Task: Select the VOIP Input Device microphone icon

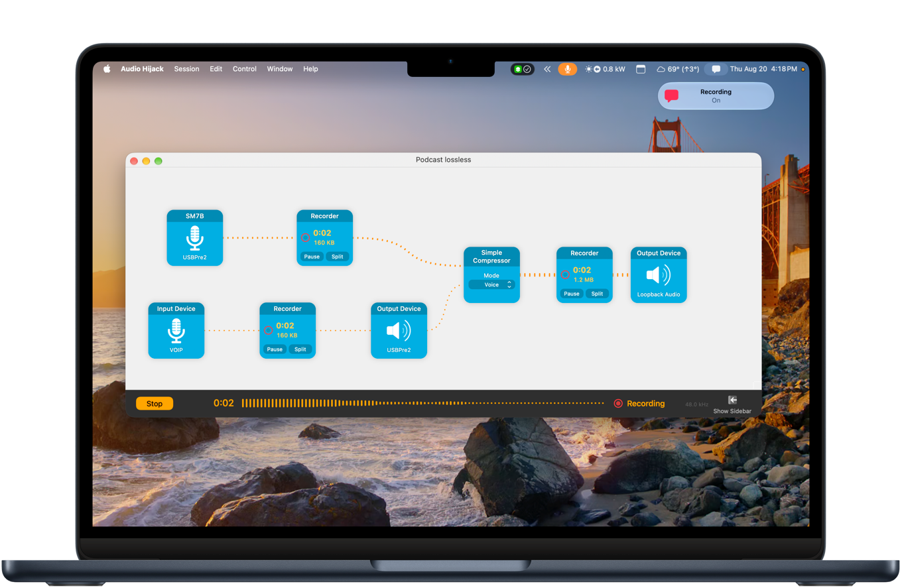Action: pos(176,331)
